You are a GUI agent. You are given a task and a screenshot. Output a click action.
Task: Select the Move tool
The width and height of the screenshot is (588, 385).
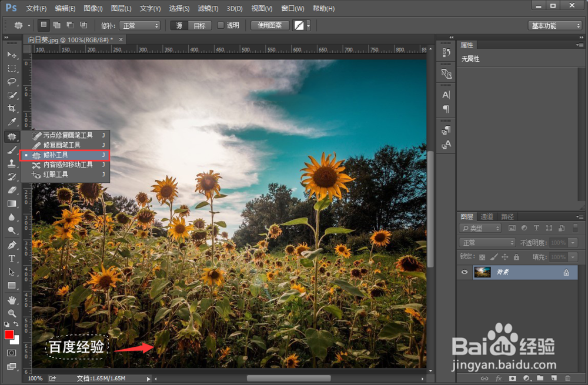pyautogui.click(x=12, y=55)
